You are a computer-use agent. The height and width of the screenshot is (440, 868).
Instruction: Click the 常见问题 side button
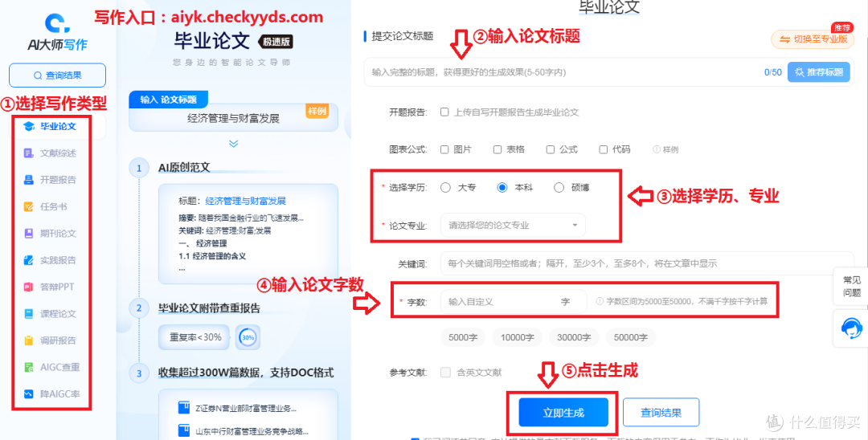851,287
